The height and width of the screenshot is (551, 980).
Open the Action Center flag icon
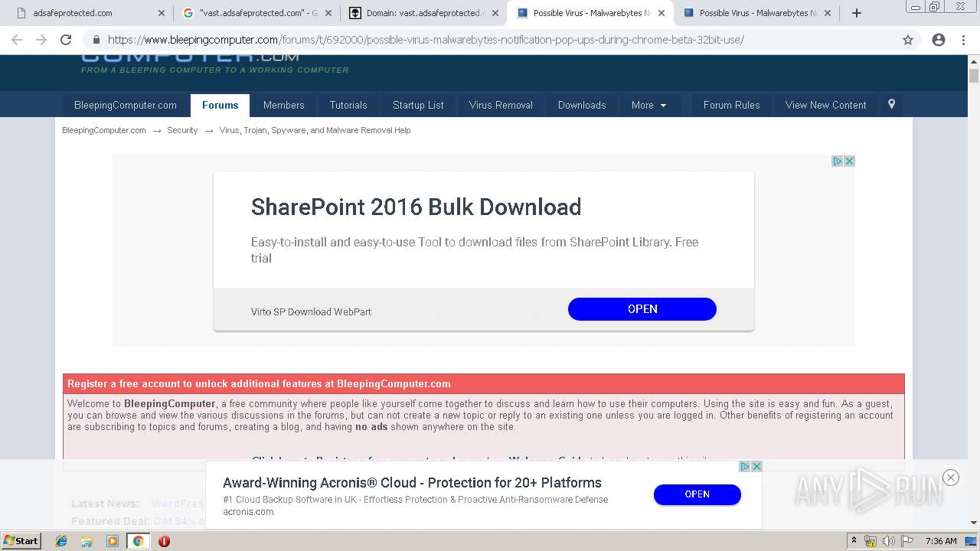(906, 541)
